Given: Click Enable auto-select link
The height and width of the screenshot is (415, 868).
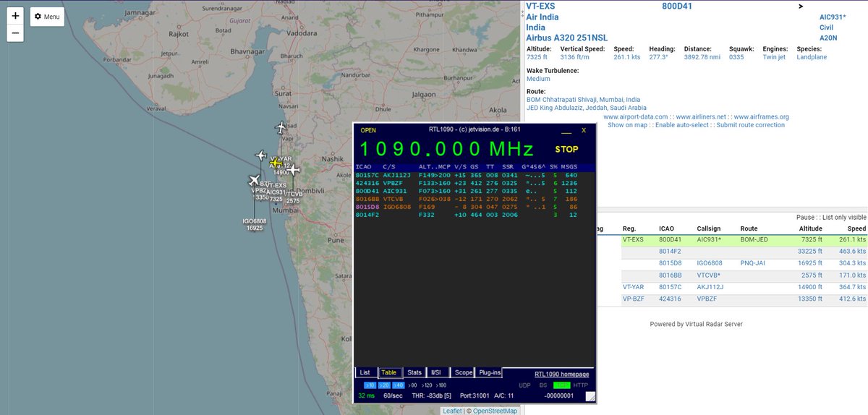Looking at the screenshot, I should (683, 125).
